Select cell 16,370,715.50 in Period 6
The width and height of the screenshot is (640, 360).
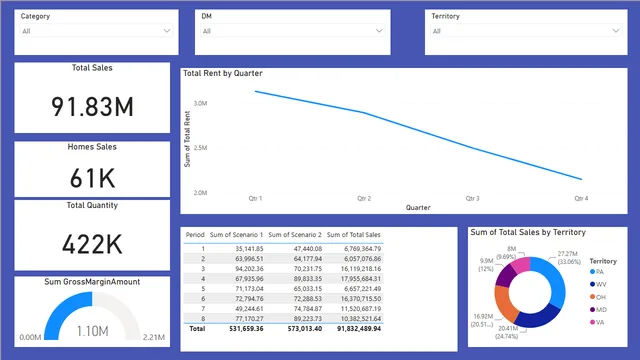click(361, 299)
